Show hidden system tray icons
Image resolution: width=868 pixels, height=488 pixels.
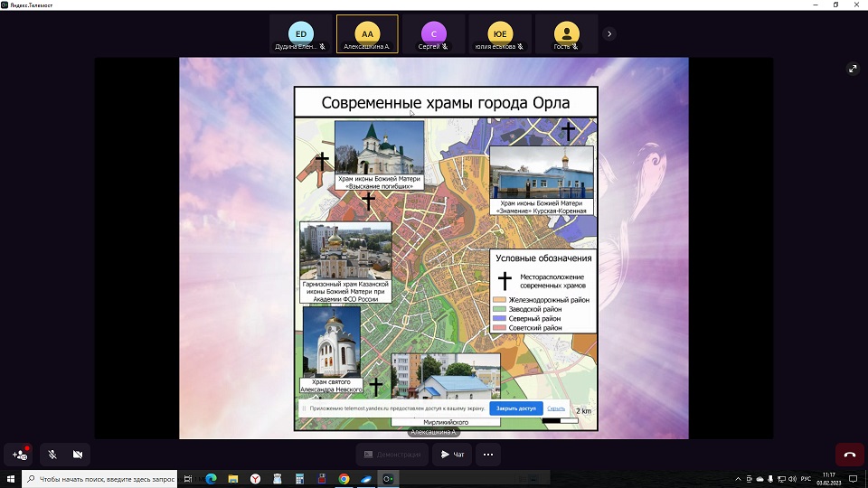point(740,479)
